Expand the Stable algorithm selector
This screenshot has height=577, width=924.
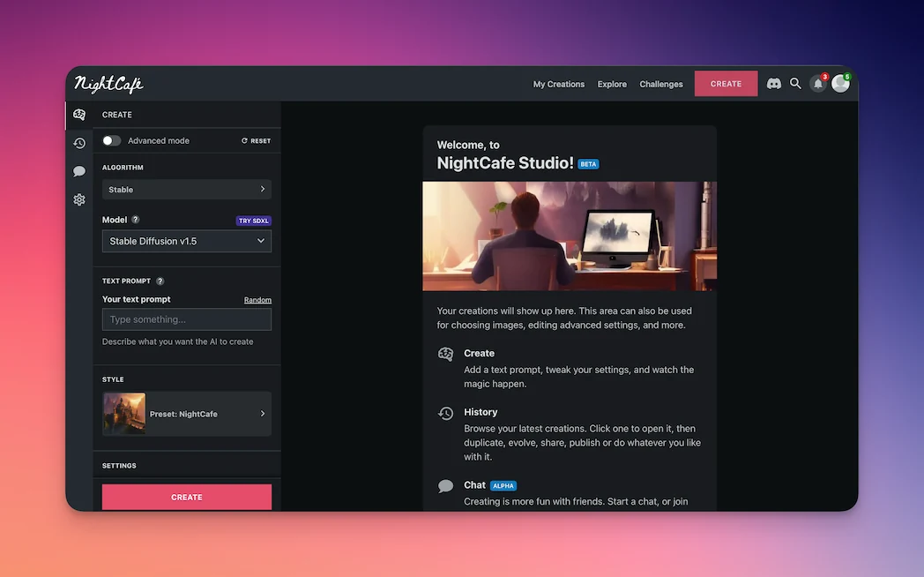click(x=187, y=189)
